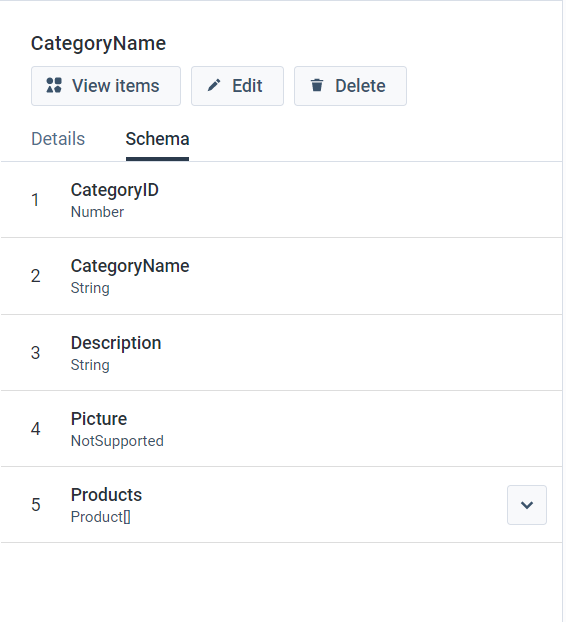The height and width of the screenshot is (622, 566).
Task: Click the NotSupported type label
Action: pyautogui.click(x=117, y=441)
